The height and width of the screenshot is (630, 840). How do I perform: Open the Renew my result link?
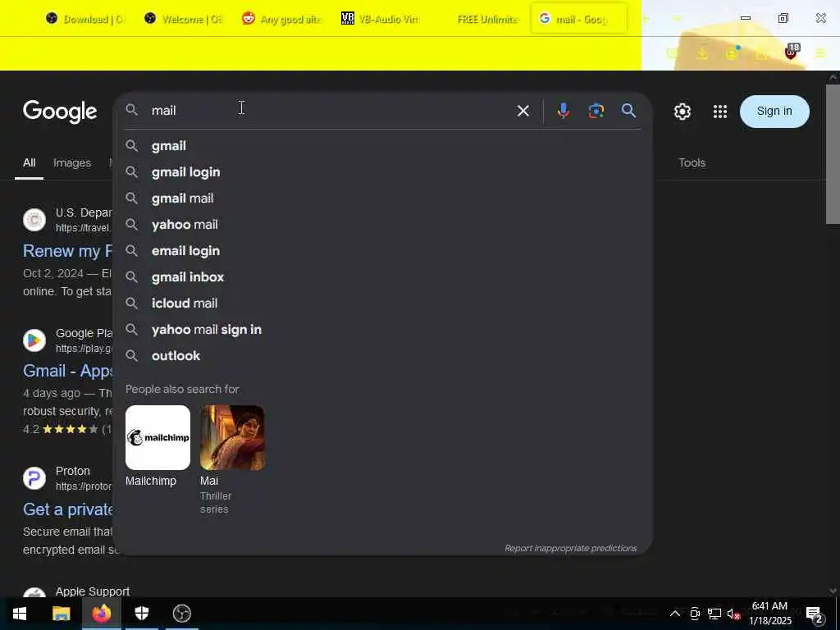[x=67, y=251]
